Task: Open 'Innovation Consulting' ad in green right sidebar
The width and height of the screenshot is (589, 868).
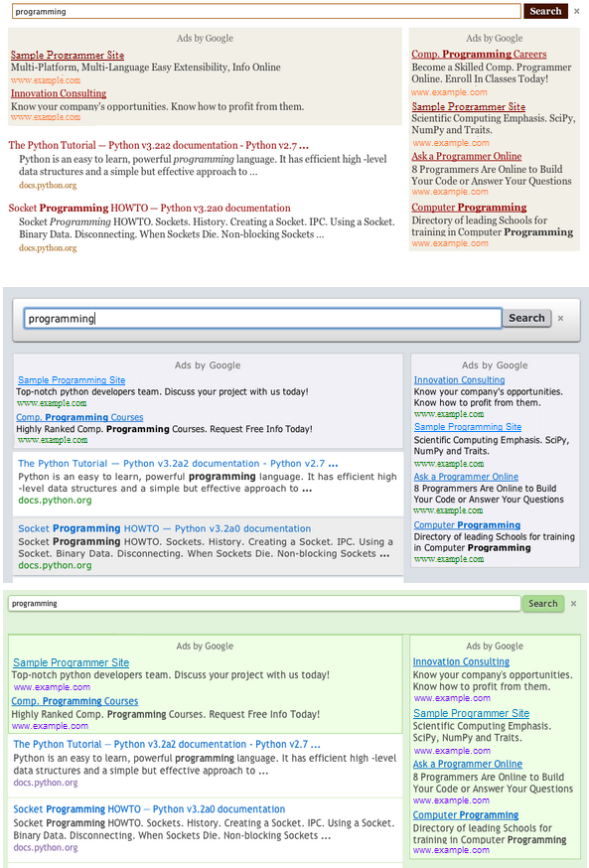Action: pyautogui.click(x=461, y=661)
